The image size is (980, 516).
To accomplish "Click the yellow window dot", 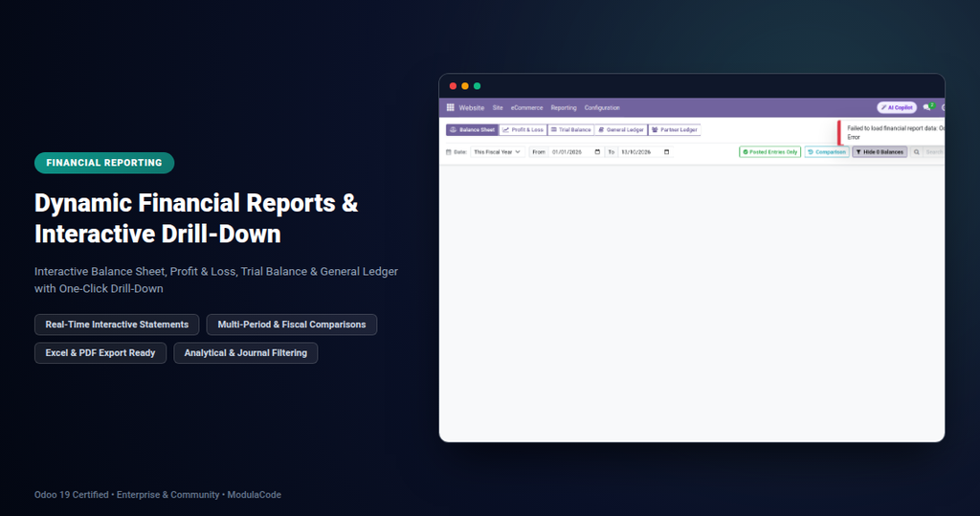I will (465, 86).
